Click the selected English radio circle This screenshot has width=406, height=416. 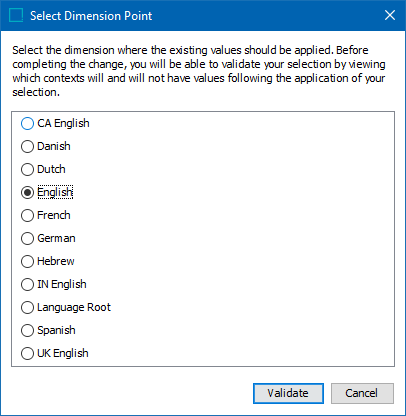point(27,192)
